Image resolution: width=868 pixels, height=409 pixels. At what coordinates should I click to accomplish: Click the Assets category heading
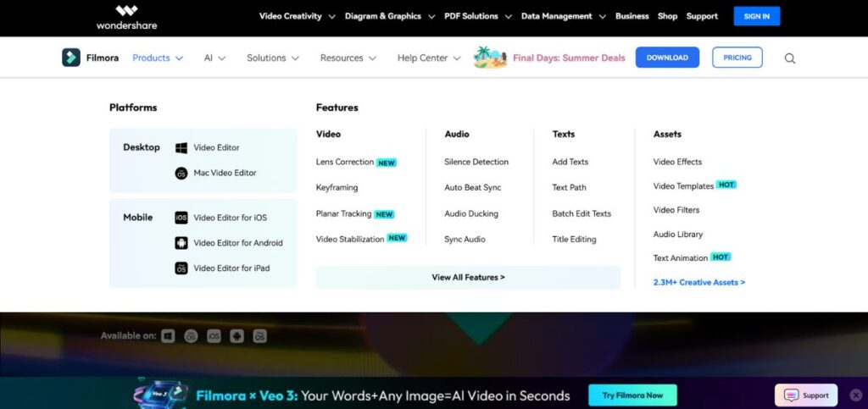pyautogui.click(x=667, y=134)
